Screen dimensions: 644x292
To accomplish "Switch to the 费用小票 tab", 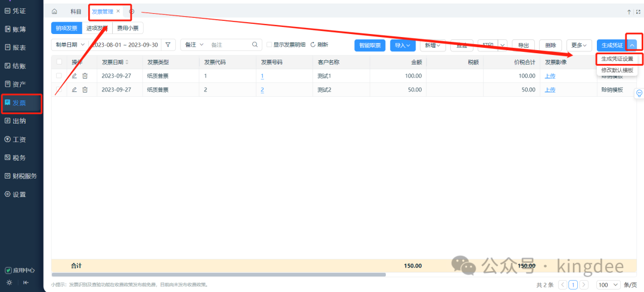I will pos(128,27).
